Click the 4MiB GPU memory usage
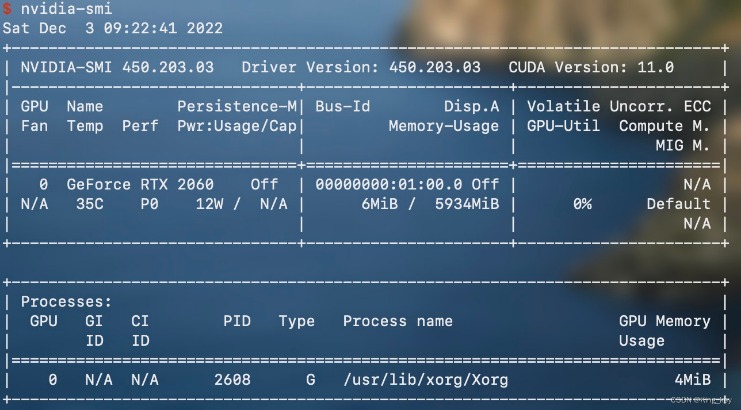The width and height of the screenshot is (741, 410). (693, 380)
